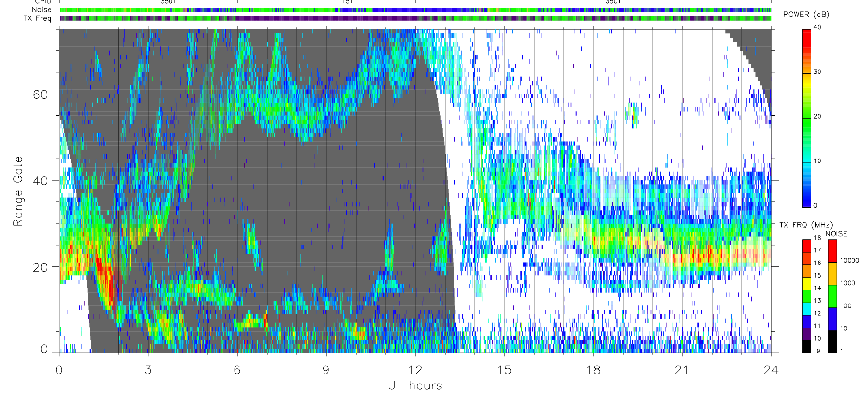The height and width of the screenshot is (400, 868).
Task: Click the POWER (dB) colorbar title
Action: coord(806,15)
